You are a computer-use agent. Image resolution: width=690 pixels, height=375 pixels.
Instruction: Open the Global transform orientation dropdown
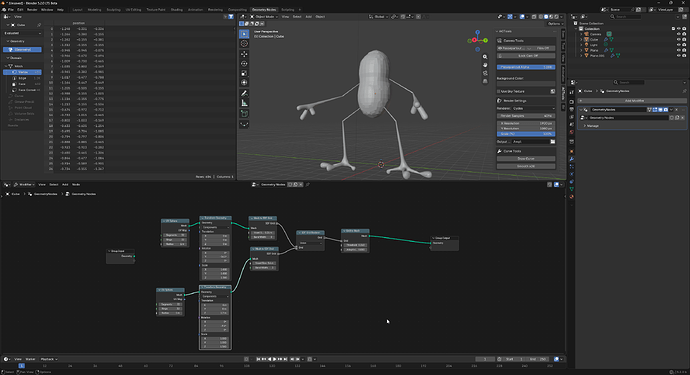(379, 17)
